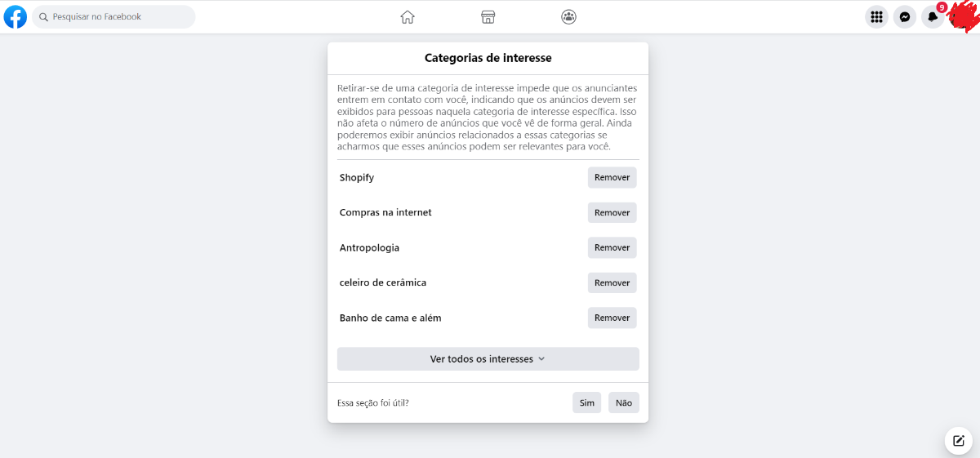Open the notifications bell icon
Viewport: 980px width, 458px height.
click(933, 16)
